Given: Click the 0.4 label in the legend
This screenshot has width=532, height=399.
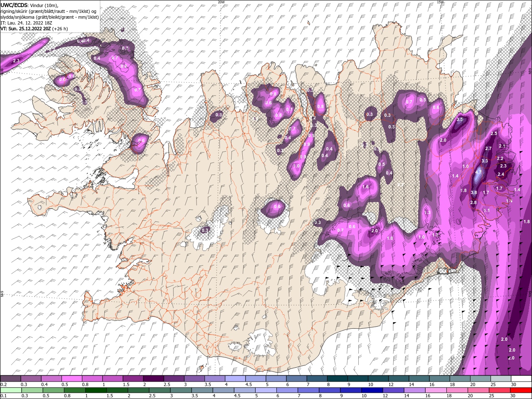Looking at the screenshot, I should pyautogui.click(x=44, y=385).
